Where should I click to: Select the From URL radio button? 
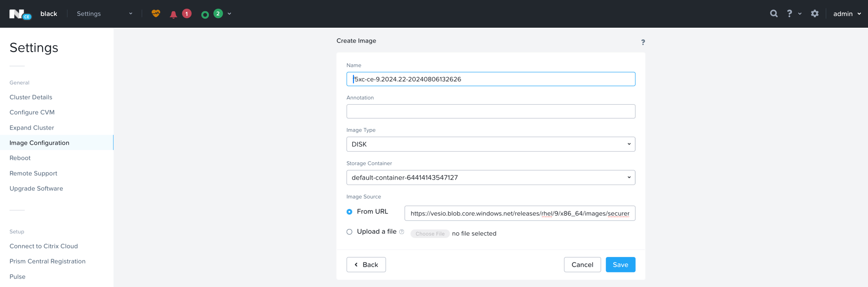coord(349,212)
